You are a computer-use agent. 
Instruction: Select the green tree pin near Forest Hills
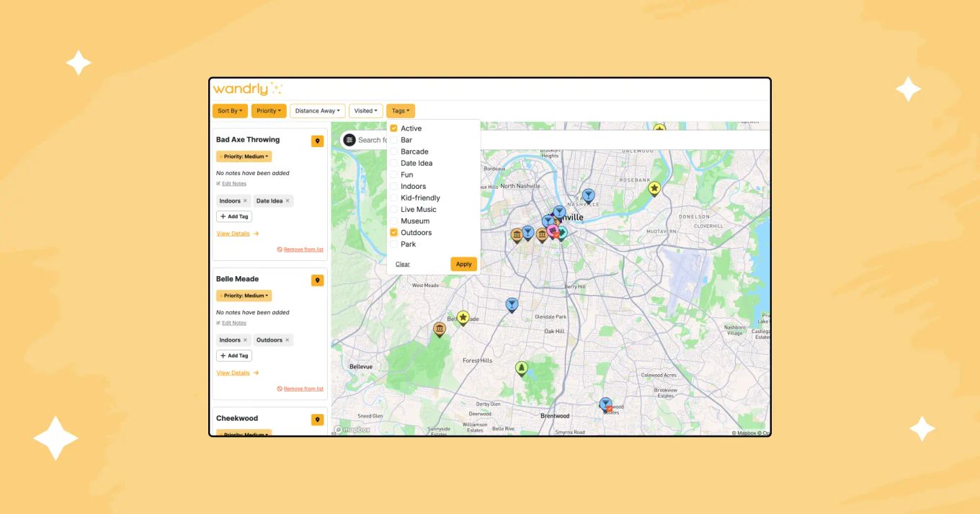[522, 368]
